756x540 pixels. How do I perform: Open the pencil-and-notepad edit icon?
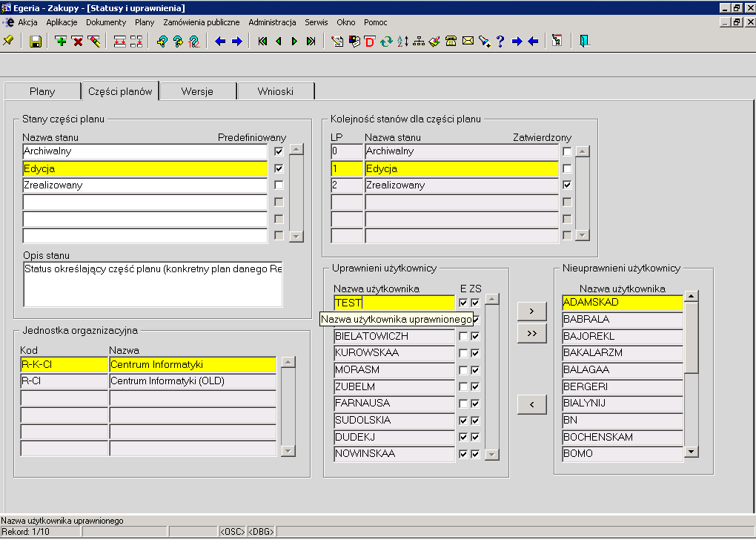pyautogui.click(x=337, y=41)
